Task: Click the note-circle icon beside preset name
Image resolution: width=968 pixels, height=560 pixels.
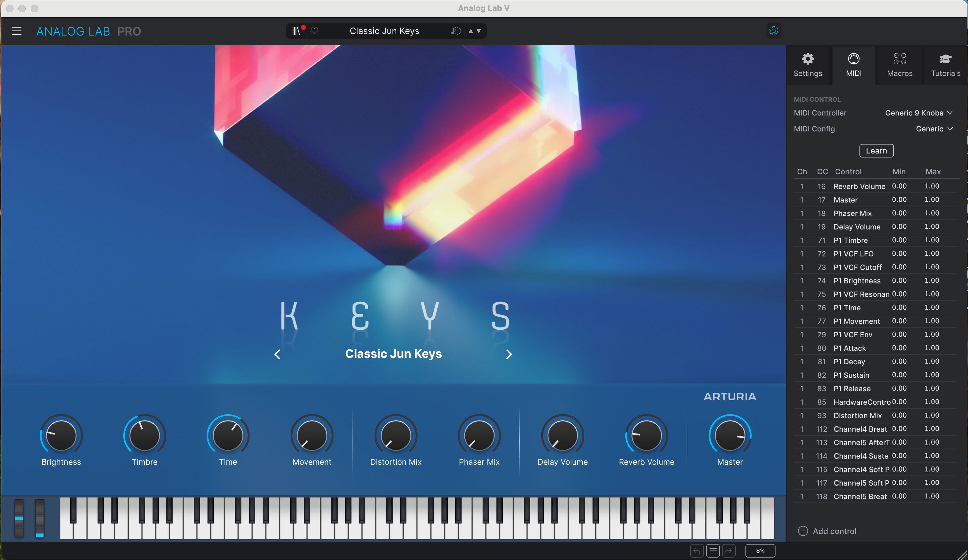Action: 455,31
